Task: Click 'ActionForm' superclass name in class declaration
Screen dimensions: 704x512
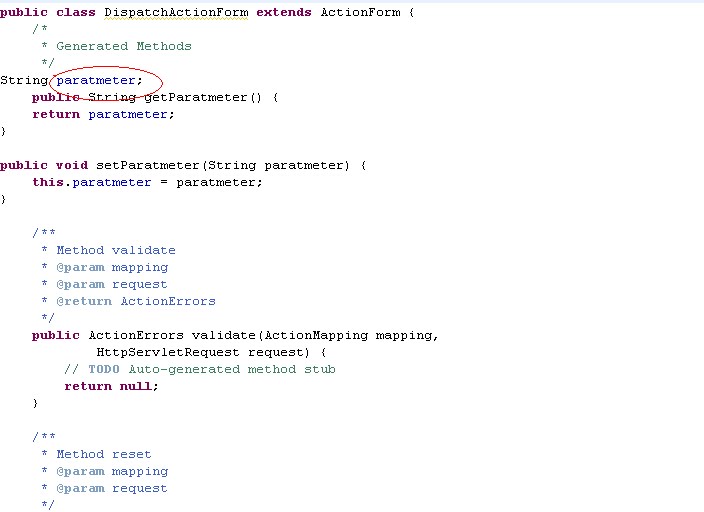Action: (x=360, y=12)
